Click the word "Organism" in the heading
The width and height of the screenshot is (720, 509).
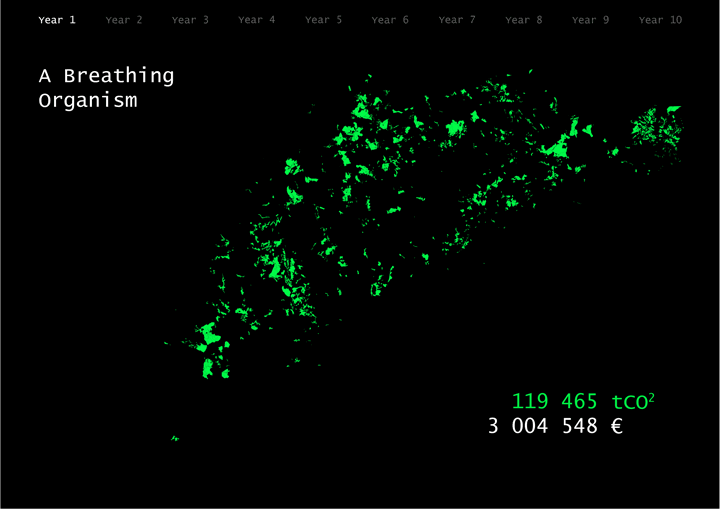coord(88,101)
